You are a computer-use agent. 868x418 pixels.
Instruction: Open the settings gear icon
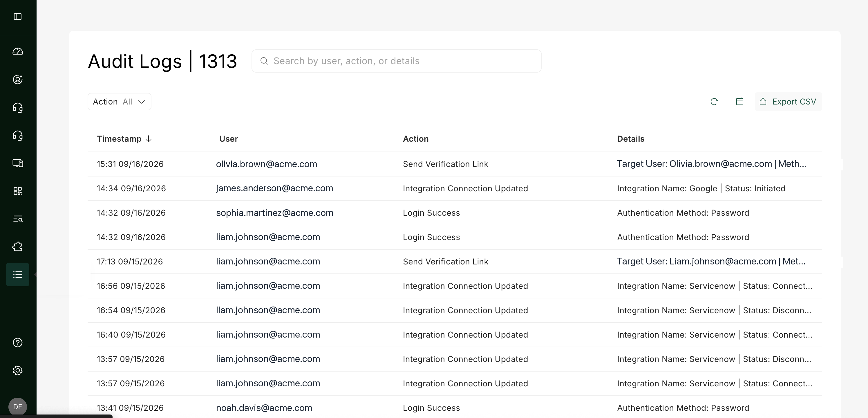[x=17, y=370]
